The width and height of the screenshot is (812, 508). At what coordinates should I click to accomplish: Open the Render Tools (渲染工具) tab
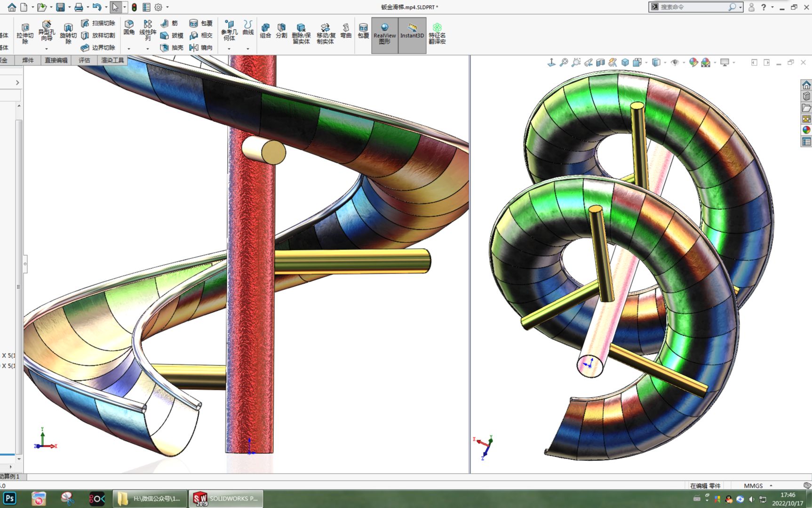(x=112, y=60)
